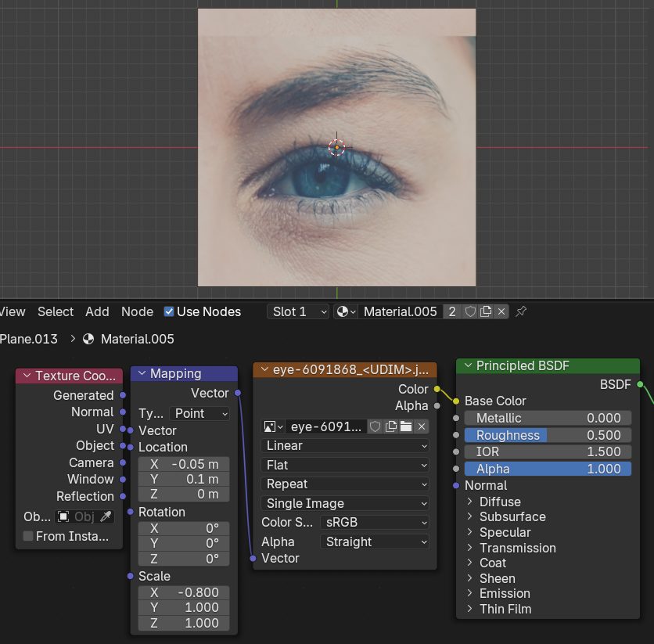The image size is (654, 644).
Task: Open the image browse icon in texture node
Action: pyautogui.click(x=272, y=426)
